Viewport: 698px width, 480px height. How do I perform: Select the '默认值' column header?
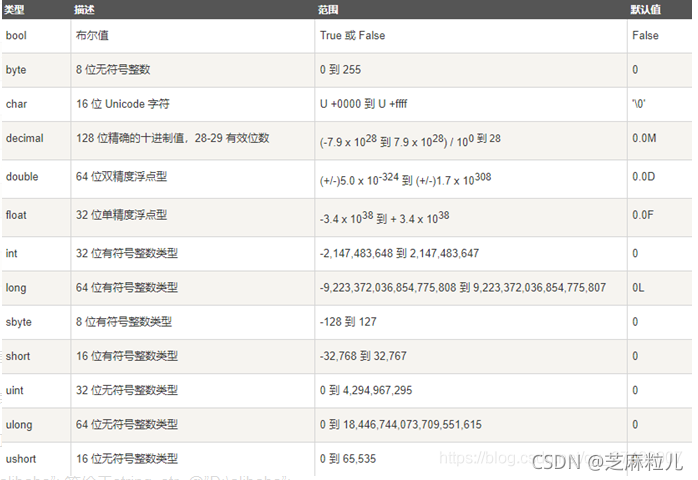click(645, 9)
